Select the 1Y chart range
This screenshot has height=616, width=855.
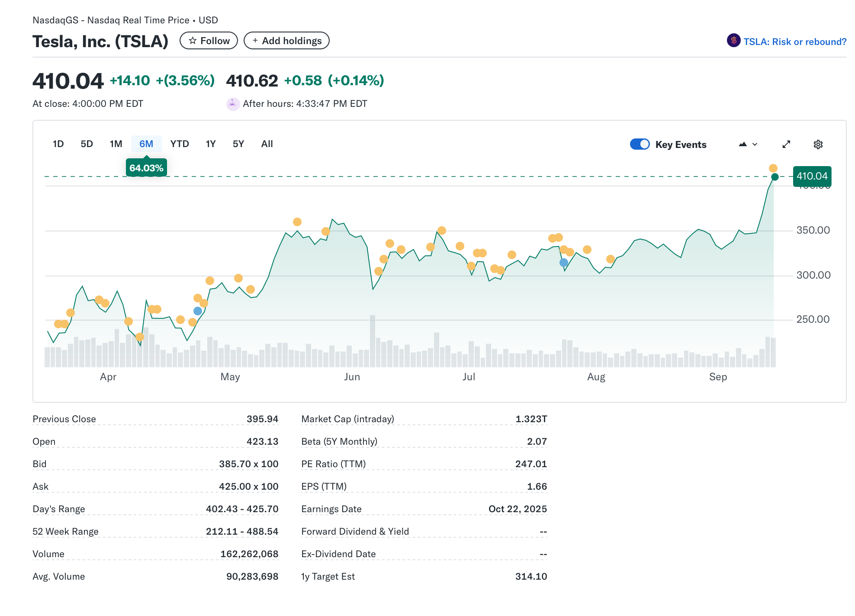pyautogui.click(x=211, y=144)
